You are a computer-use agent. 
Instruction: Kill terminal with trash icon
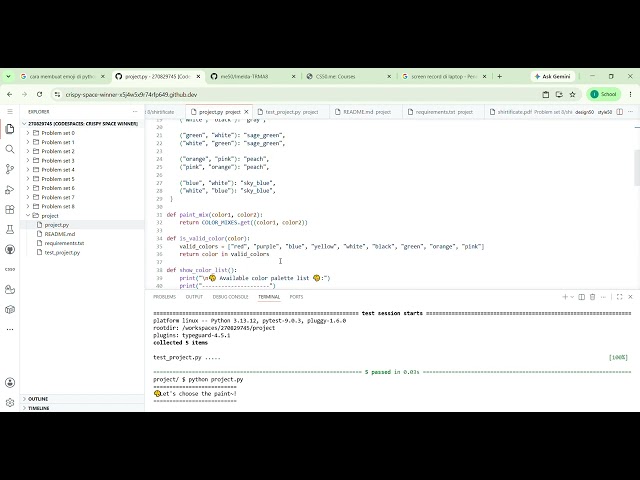point(592,297)
